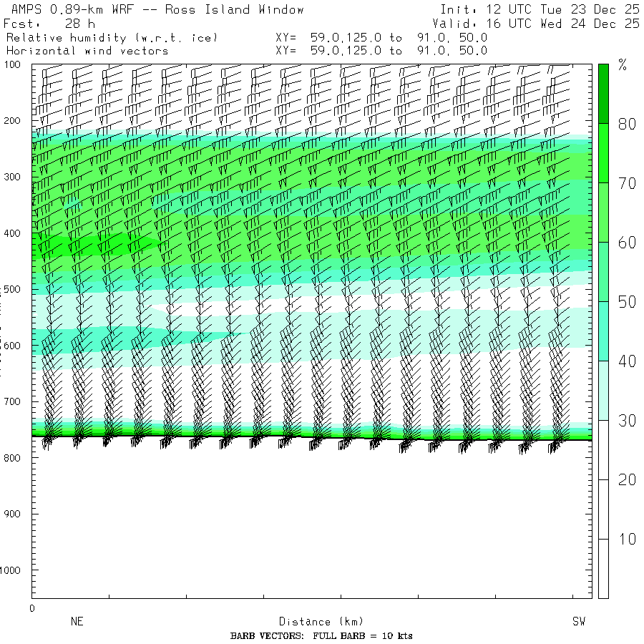
Task: Select the 'BARB VECTORS: FULL BARB = 10 kts' legend
Action: point(321,636)
